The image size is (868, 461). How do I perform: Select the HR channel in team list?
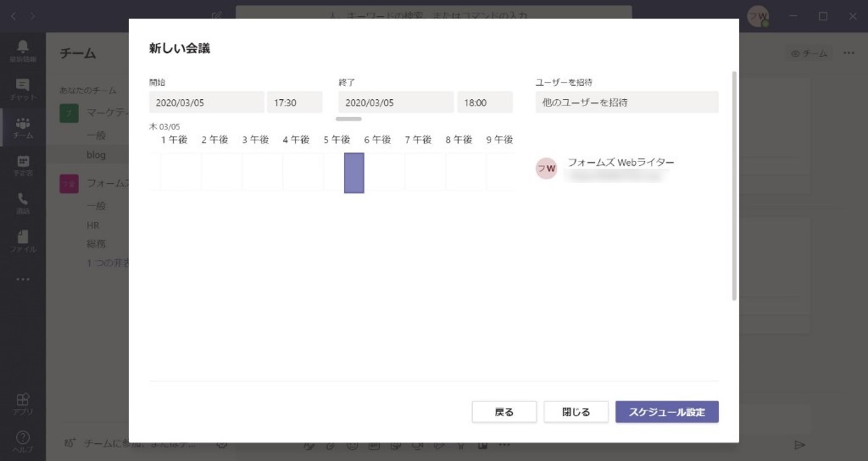coord(93,225)
